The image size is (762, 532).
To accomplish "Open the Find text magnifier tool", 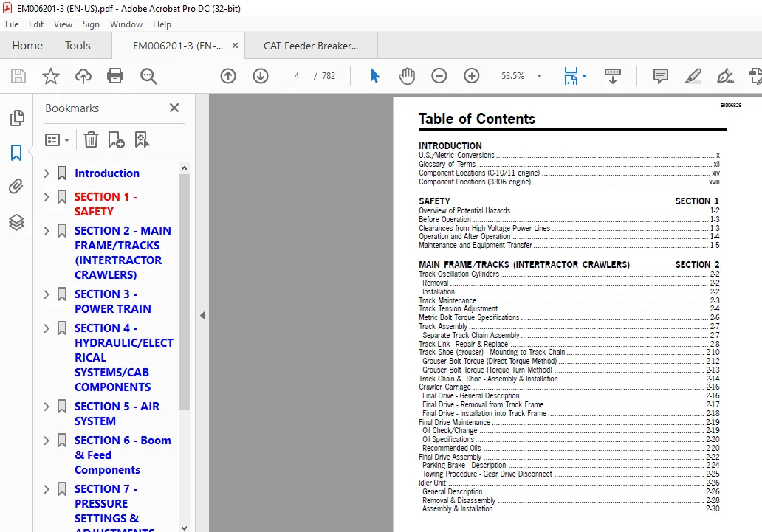I will click(148, 76).
